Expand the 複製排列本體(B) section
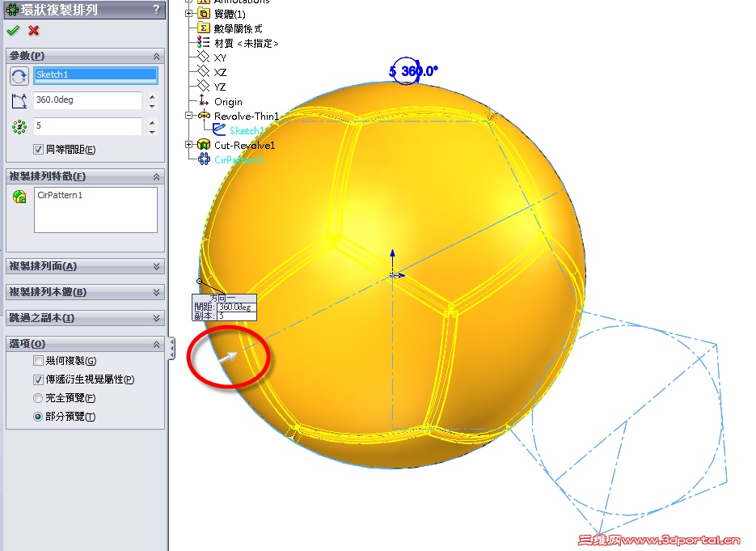The height and width of the screenshot is (551, 756). (x=156, y=292)
